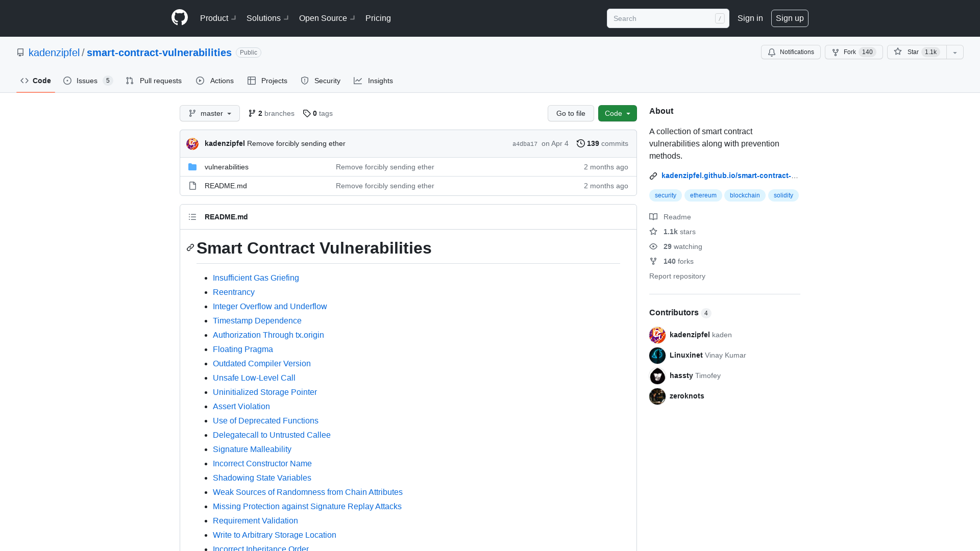The image size is (980, 551).
Task: Expand the 2 branches dropdown
Action: tap(272, 113)
